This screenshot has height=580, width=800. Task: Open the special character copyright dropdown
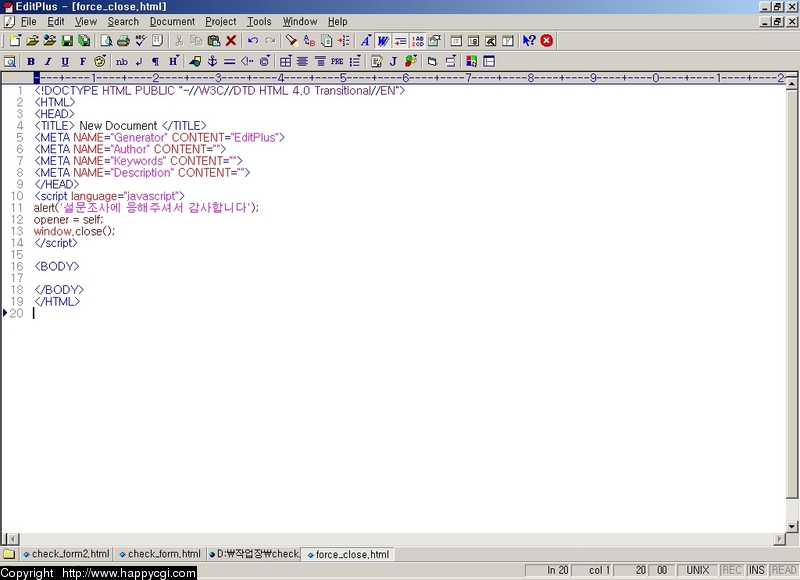tap(264, 62)
